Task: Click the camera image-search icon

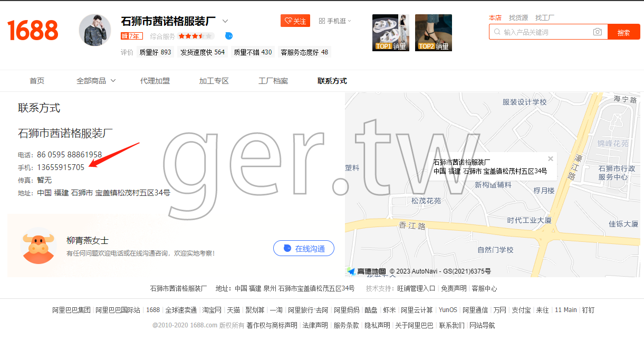Action: 598,32
